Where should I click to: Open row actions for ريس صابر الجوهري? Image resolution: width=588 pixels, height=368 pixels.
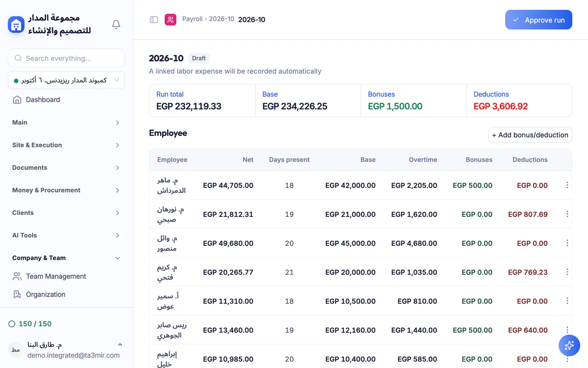coord(567,330)
